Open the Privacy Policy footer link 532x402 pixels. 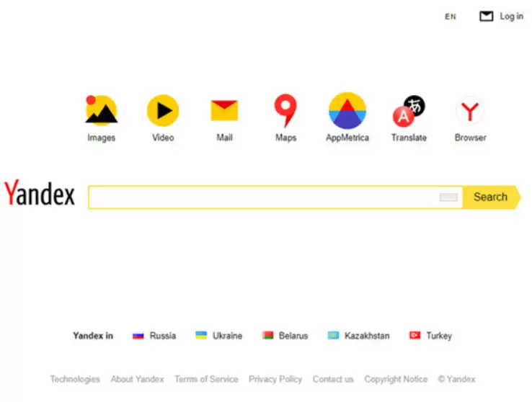pos(275,379)
